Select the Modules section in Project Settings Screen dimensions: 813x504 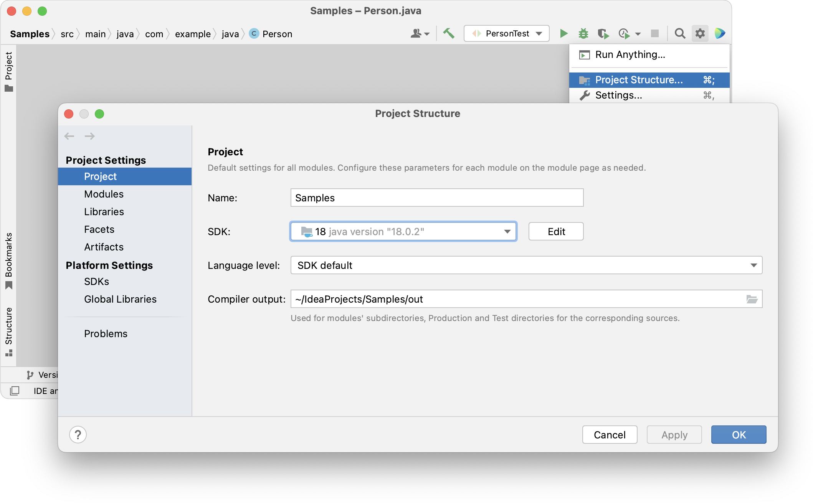click(103, 194)
